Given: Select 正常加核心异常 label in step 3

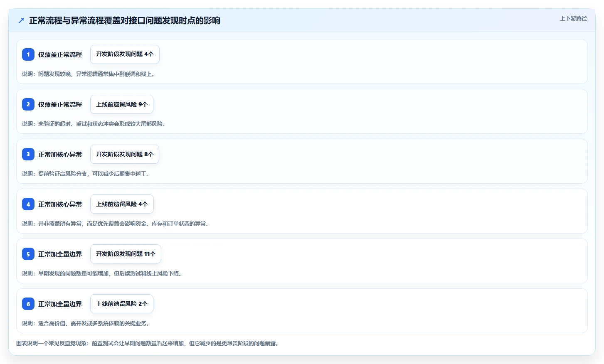Looking at the screenshot, I should [x=60, y=154].
